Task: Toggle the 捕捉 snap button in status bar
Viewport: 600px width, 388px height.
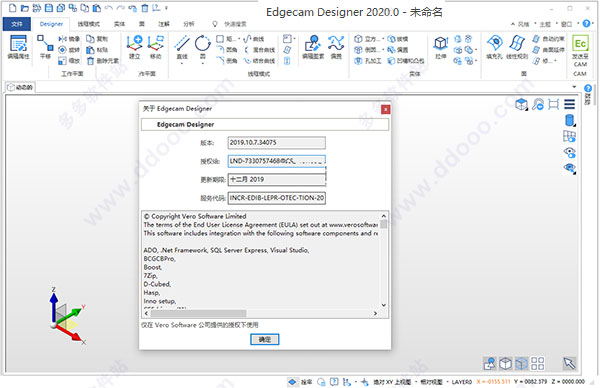Action: tap(300, 382)
